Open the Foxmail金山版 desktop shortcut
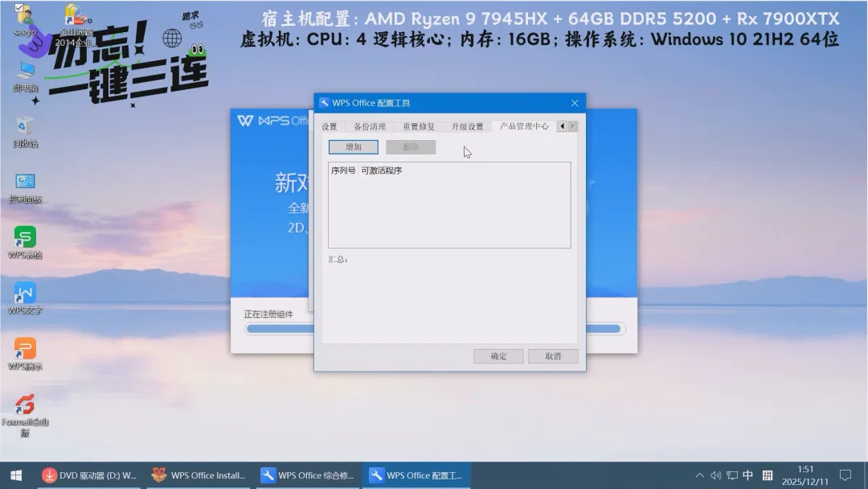This screenshot has height=489, width=868. click(25, 415)
